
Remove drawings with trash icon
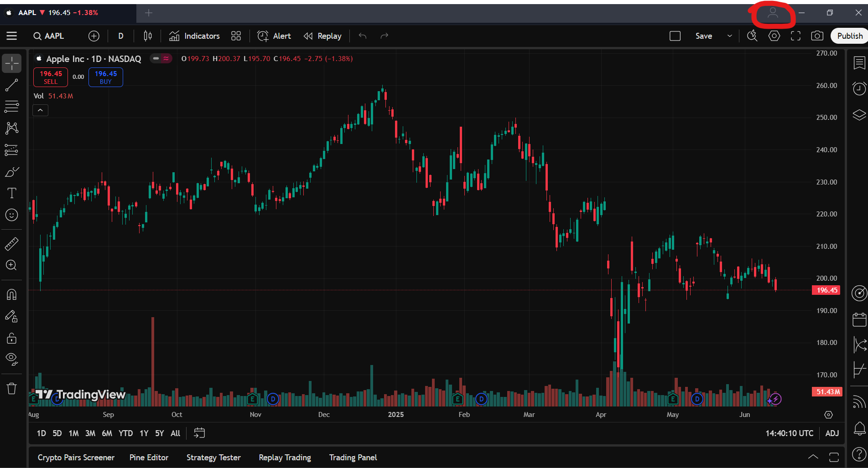(x=12, y=389)
